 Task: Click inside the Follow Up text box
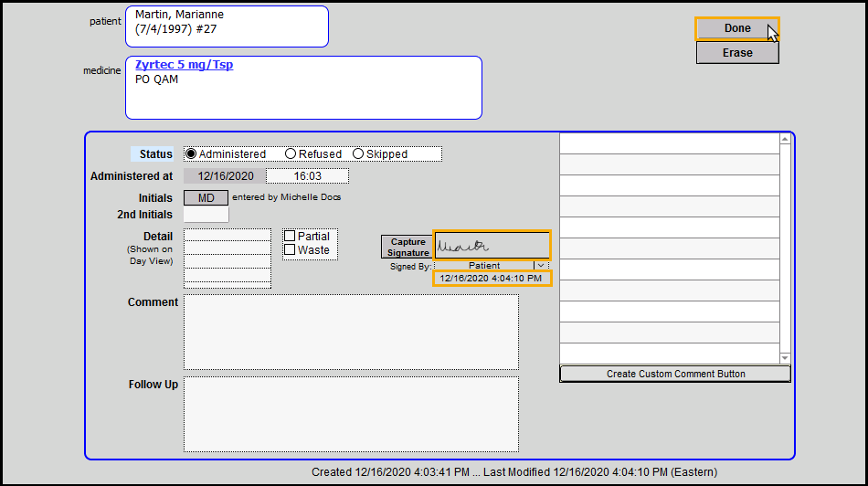[x=351, y=414]
